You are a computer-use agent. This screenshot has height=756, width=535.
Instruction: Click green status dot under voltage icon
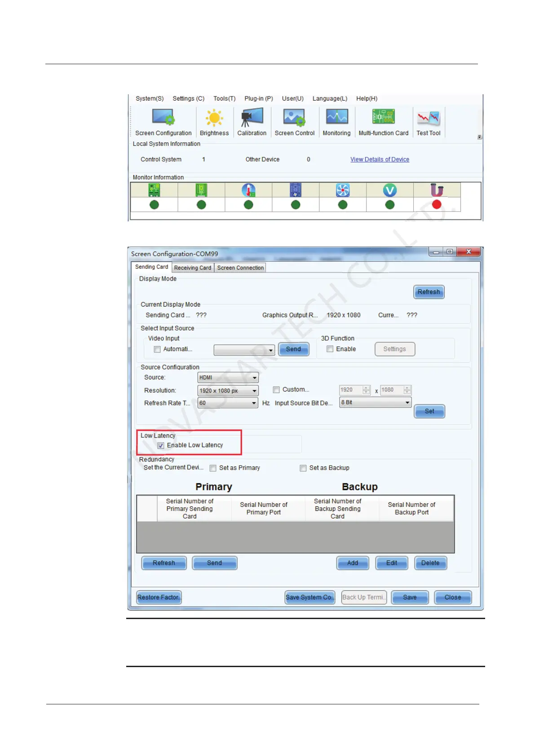pos(390,205)
